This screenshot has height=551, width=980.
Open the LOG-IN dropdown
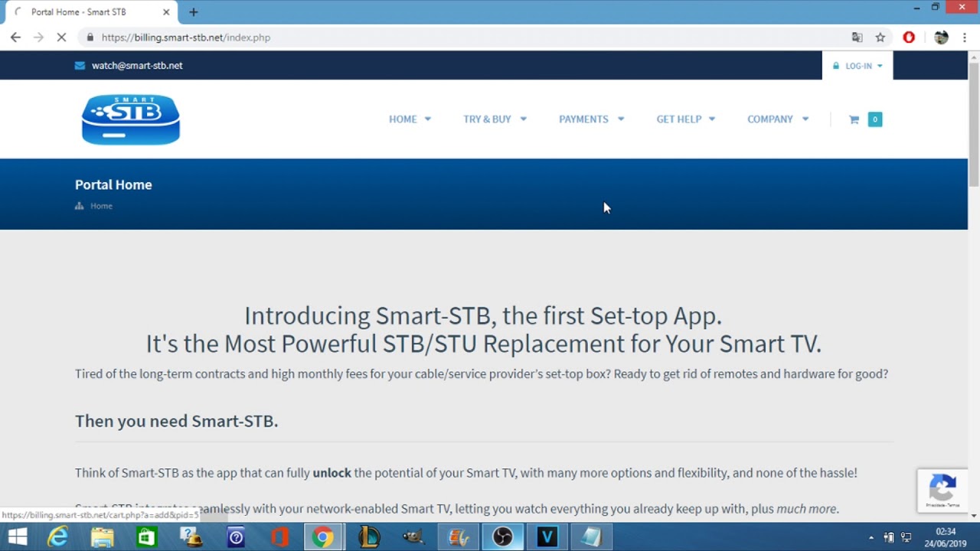point(857,66)
